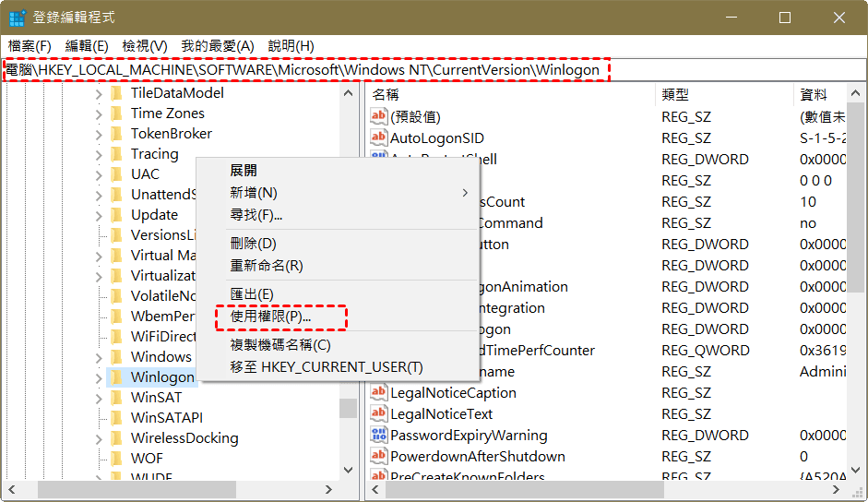Choose 尋找(F)... in context menu
This screenshot has height=502, width=868.
(338, 215)
